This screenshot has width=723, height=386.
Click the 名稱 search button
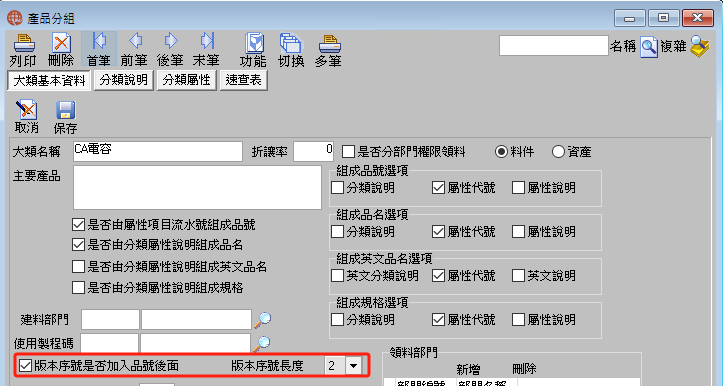[x=649, y=47]
